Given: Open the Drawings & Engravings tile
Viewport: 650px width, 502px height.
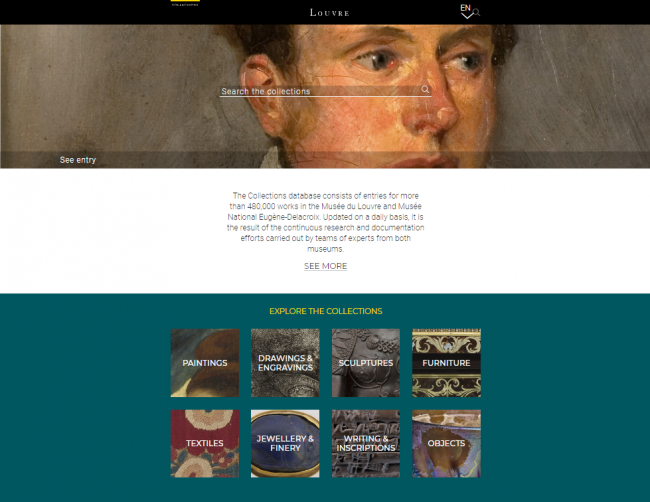Looking at the screenshot, I should 285,363.
